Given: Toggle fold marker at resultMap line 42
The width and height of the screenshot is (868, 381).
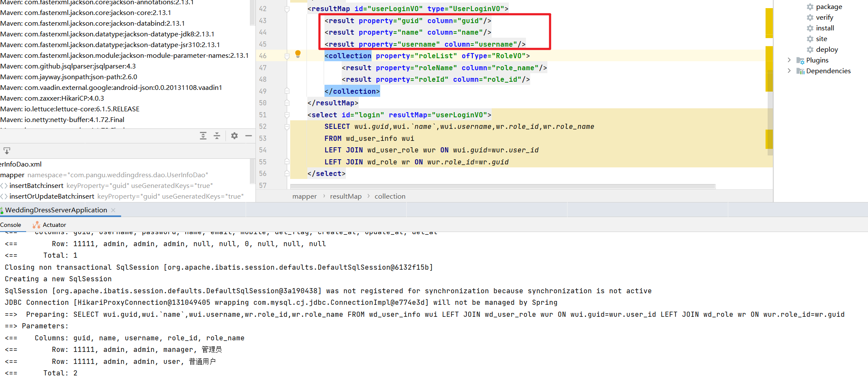Looking at the screenshot, I should [x=287, y=9].
